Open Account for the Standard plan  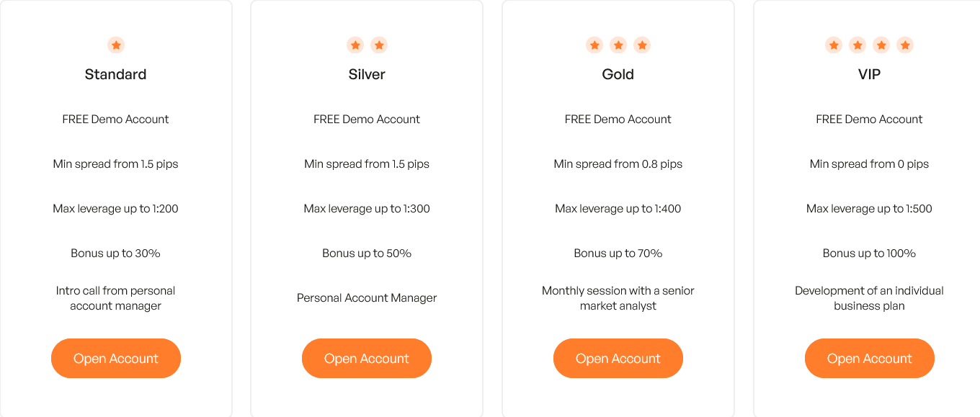[x=116, y=358]
